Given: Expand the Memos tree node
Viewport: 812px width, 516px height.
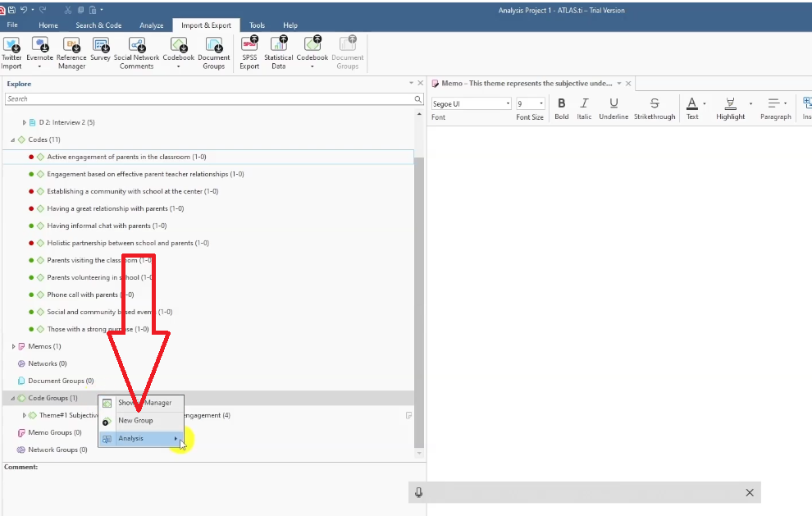Looking at the screenshot, I should 13,346.
